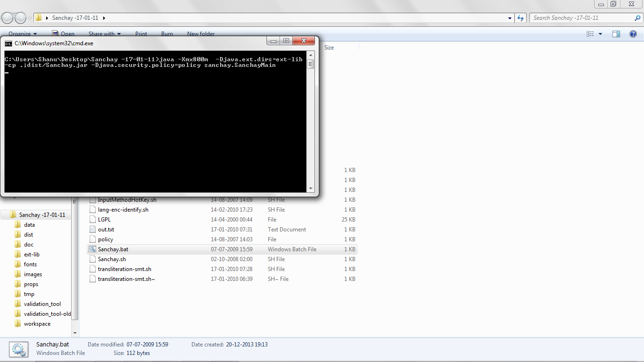Click the magnifier icon in the search box
The image size is (644, 362).
(637, 18)
